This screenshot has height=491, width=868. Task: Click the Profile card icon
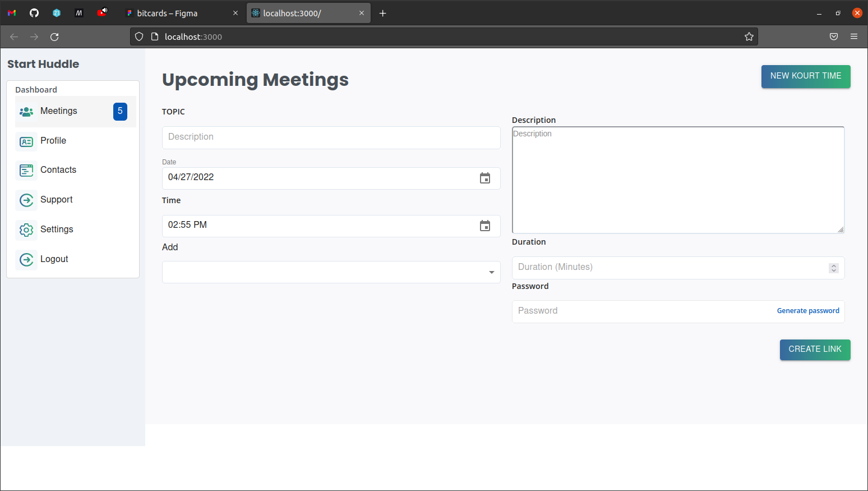26,141
